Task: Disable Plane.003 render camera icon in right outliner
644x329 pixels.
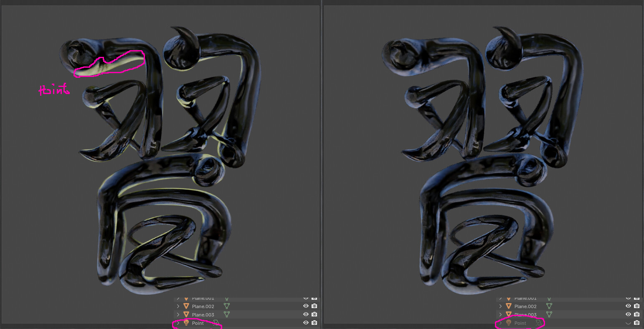Action: [637, 314]
